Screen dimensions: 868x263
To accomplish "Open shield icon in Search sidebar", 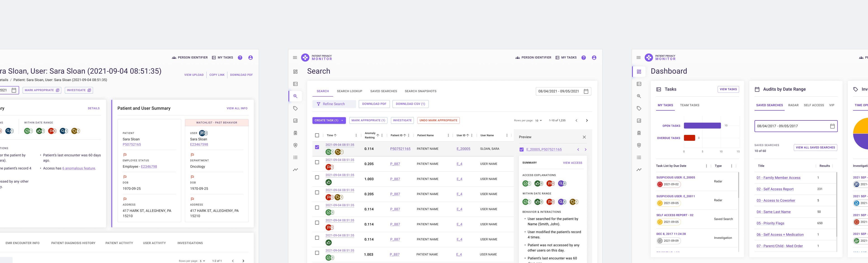I will pyautogui.click(x=295, y=145).
